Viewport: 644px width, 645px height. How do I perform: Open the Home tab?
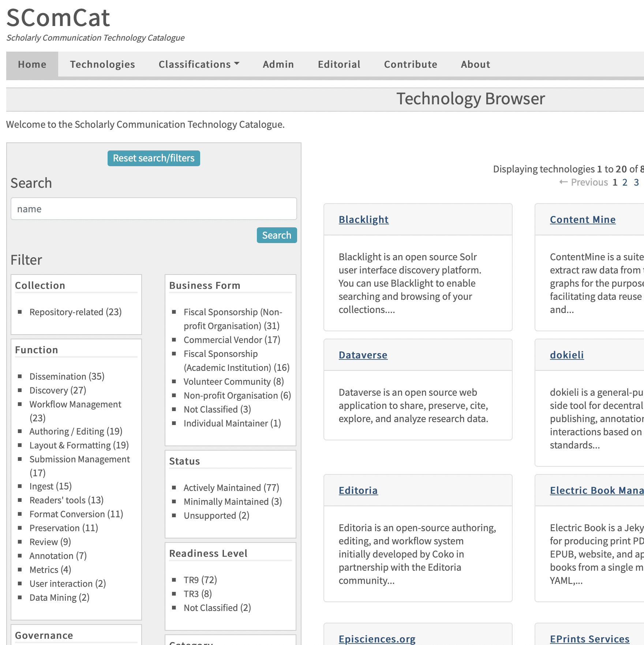tap(32, 64)
